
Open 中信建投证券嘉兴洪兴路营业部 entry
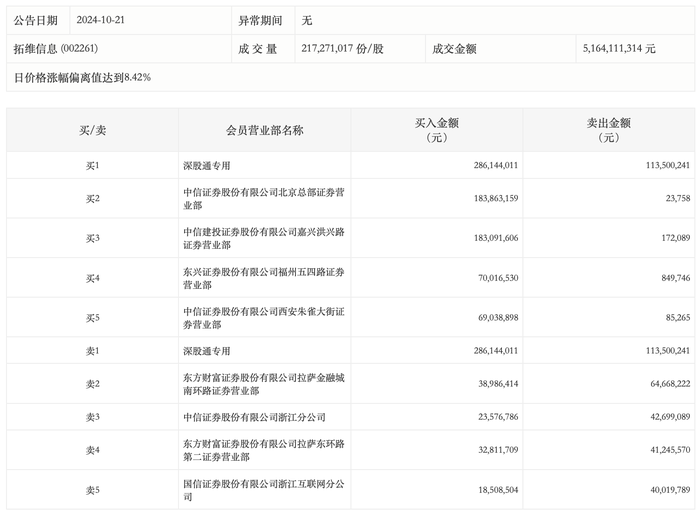click(x=263, y=238)
